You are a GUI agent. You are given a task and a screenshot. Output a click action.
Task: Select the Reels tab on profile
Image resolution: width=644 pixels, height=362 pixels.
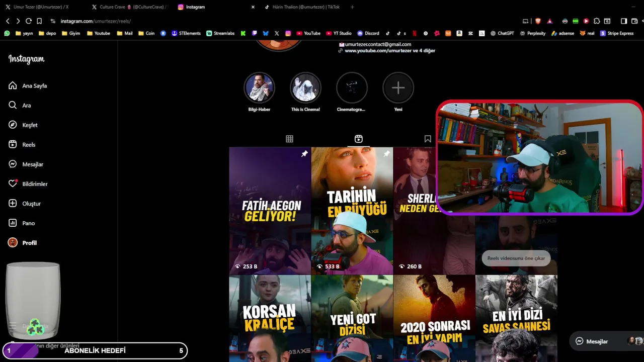358,139
